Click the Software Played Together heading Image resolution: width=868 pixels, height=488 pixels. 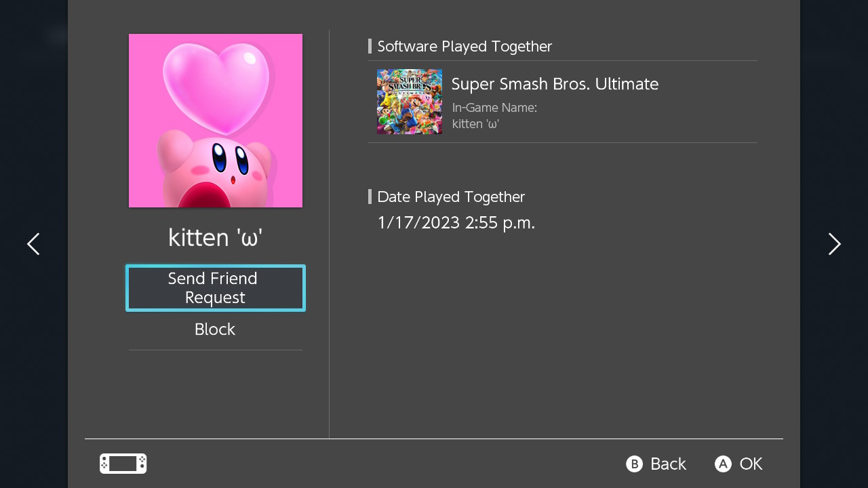(x=465, y=46)
